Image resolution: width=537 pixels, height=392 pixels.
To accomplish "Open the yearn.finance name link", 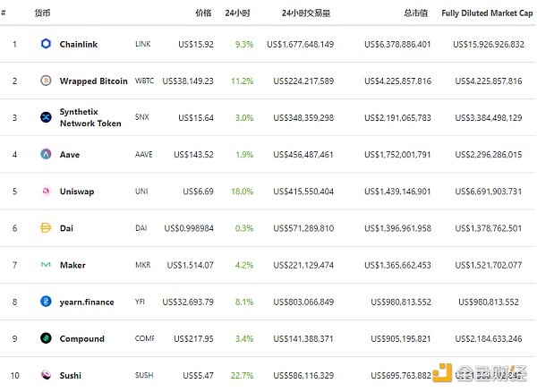I will [x=87, y=302].
